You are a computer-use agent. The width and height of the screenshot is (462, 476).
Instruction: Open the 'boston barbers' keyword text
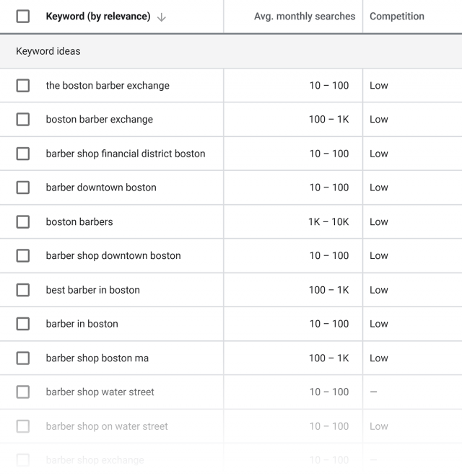pos(79,222)
